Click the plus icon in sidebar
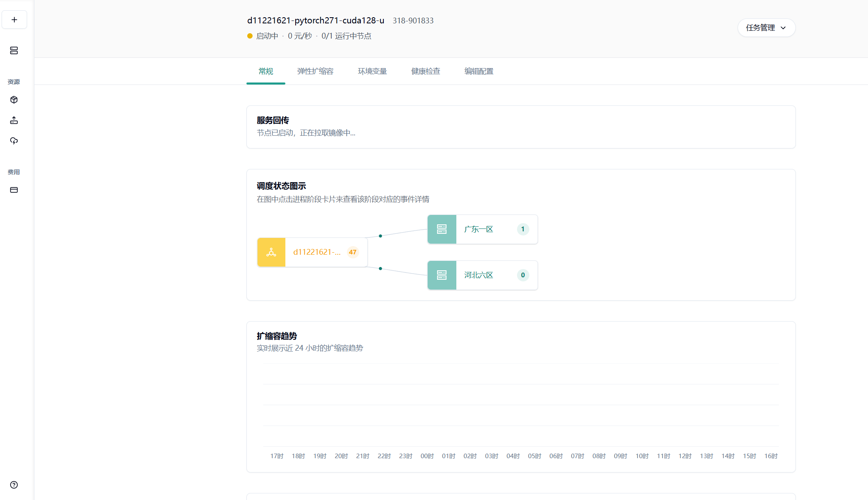868x500 pixels. point(14,20)
